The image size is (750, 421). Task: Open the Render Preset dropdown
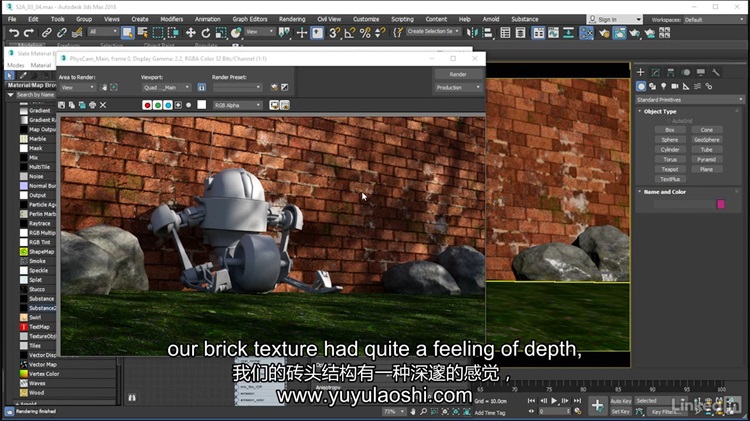[x=238, y=88]
